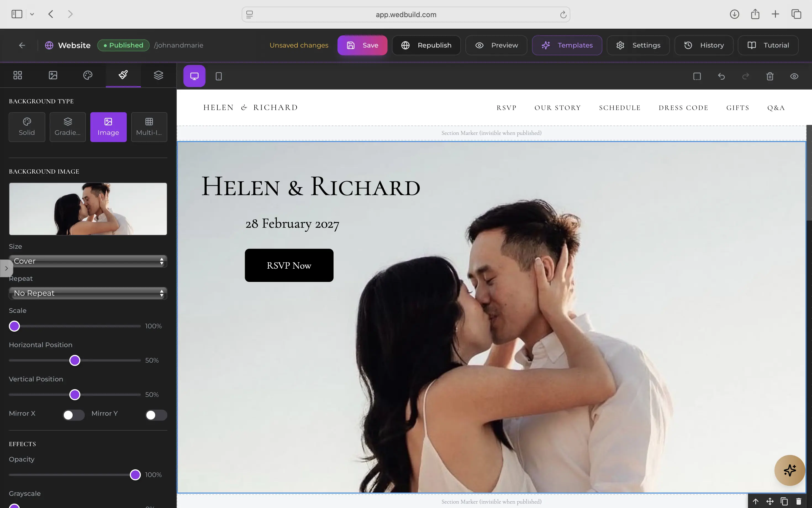Open the layers panel tab

click(x=159, y=75)
